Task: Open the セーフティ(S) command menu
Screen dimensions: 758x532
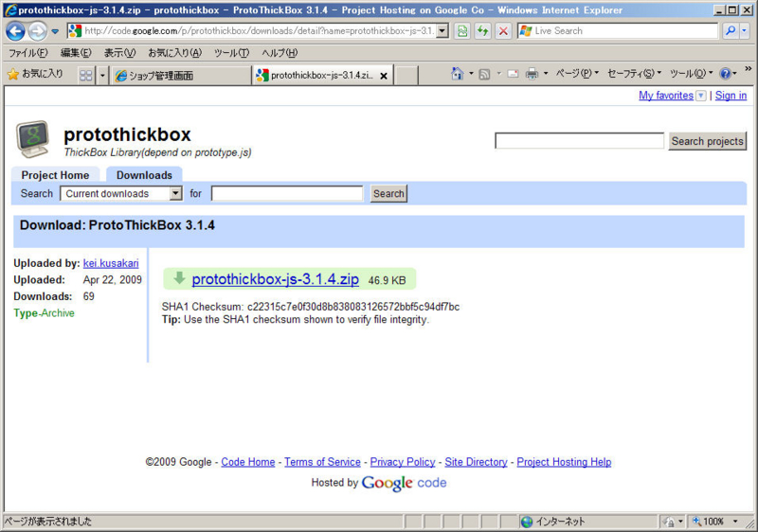Action: (x=634, y=74)
